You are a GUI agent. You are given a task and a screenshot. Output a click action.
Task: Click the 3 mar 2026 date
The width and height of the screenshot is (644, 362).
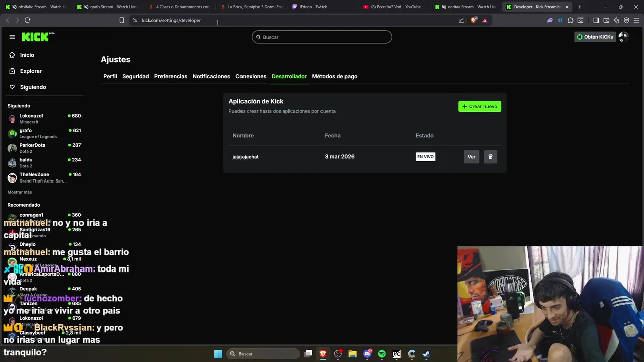tap(340, 157)
